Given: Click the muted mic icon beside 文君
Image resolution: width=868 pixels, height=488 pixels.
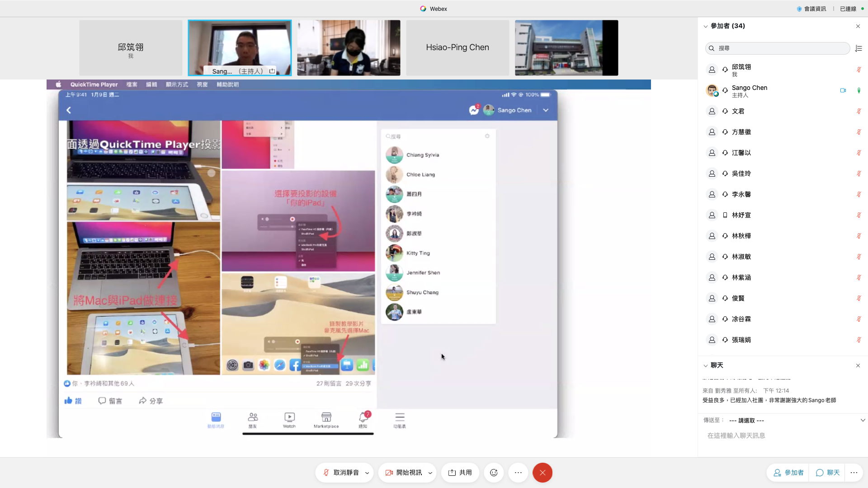Looking at the screenshot, I should click(x=859, y=111).
